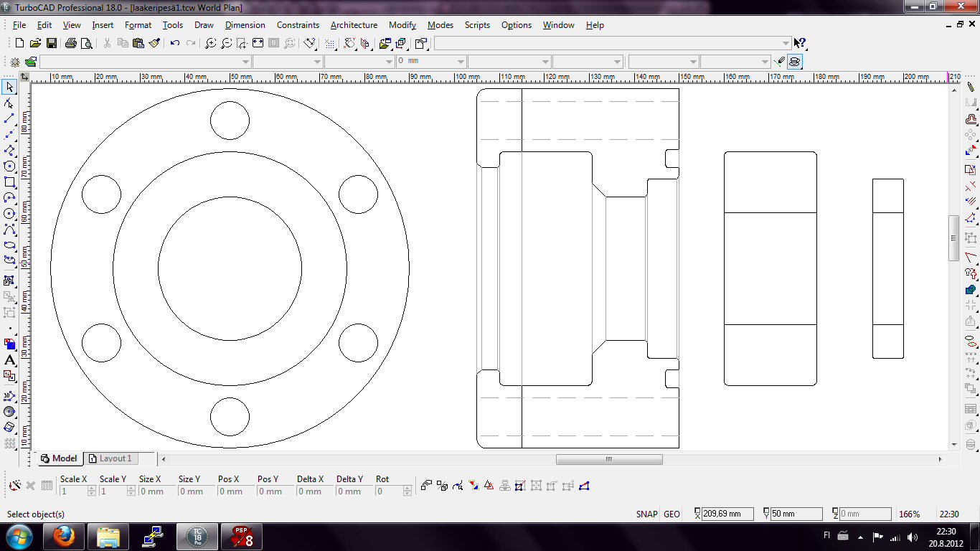Select the Text tool (letter A)
Screen dimensions: 980x551
(9, 360)
